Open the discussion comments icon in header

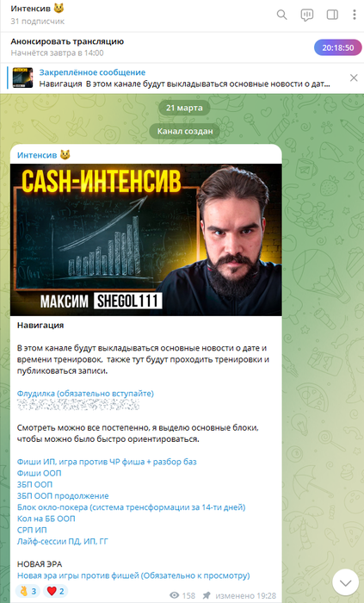(307, 15)
